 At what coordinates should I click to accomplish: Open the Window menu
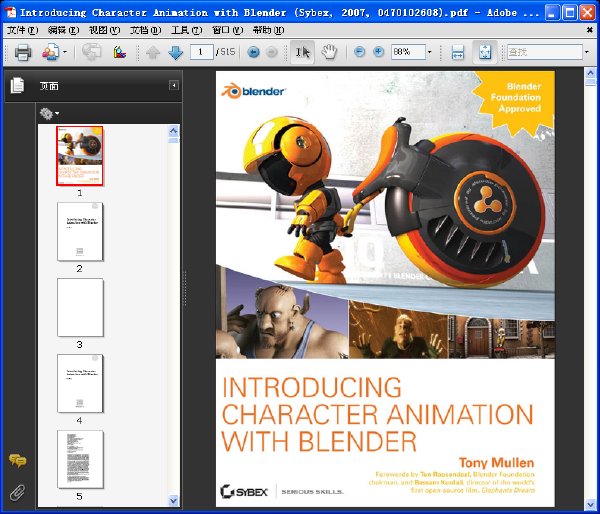pos(227,30)
